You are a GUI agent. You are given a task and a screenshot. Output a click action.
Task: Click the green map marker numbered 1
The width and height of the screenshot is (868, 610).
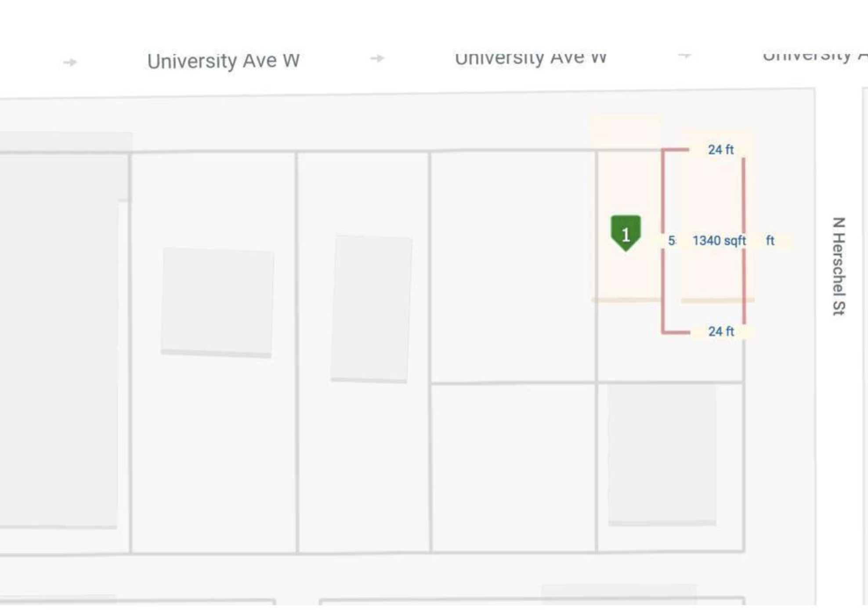pyautogui.click(x=626, y=232)
